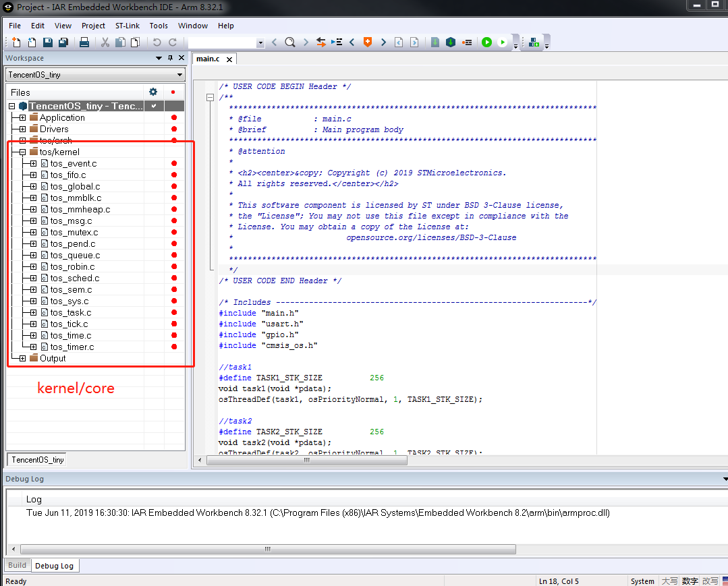Expand the Application folder in the tree
The image size is (728, 586).
22,117
